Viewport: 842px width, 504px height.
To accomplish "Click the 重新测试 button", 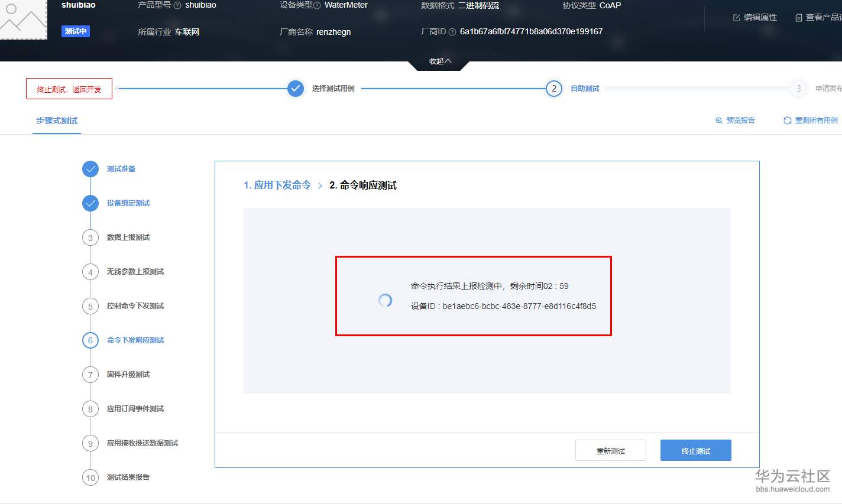I will pos(611,450).
